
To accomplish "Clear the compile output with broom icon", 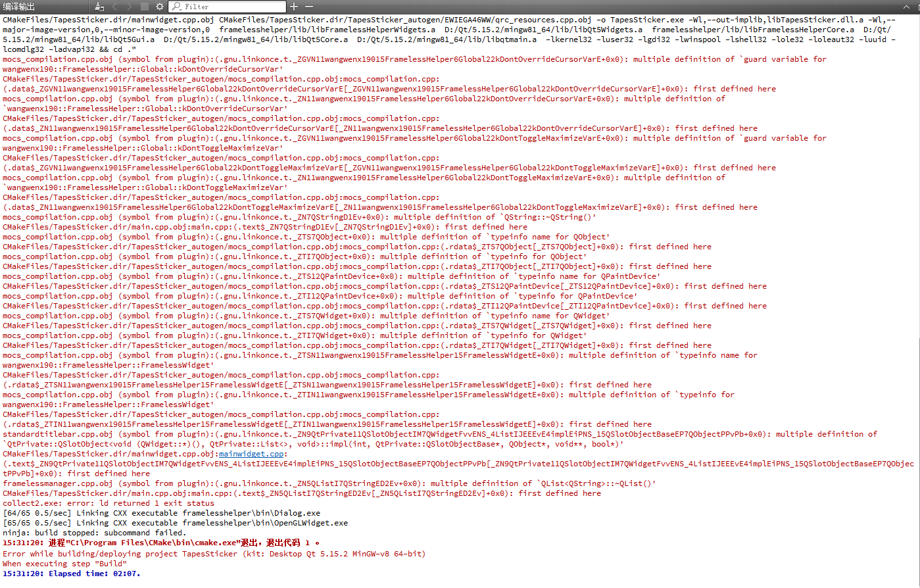I will [x=99, y=7].
